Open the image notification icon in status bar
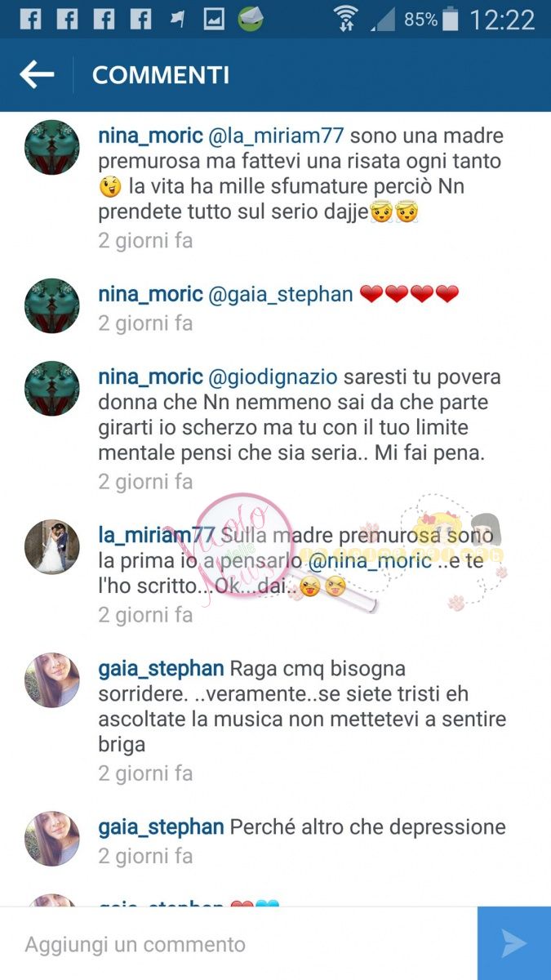Image resolution: width=551 pixels, height=980 pixels. [214, 19]
